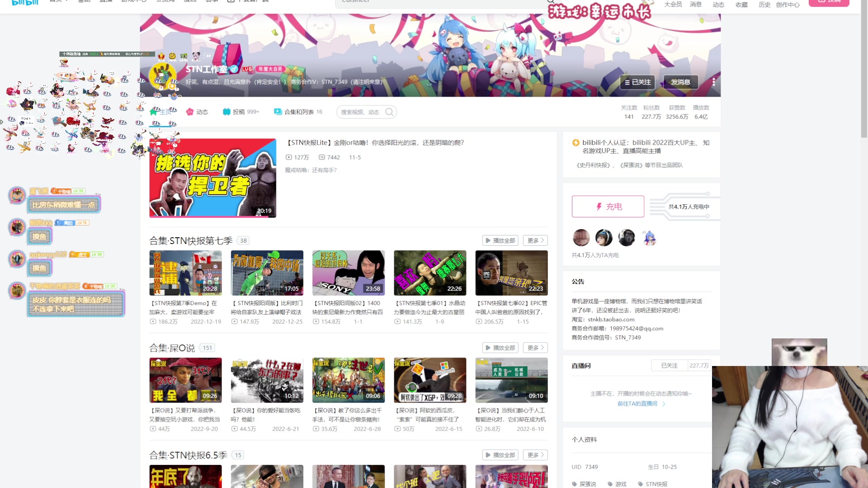Open the three-dot more menu on the banner

pos(713,82)
